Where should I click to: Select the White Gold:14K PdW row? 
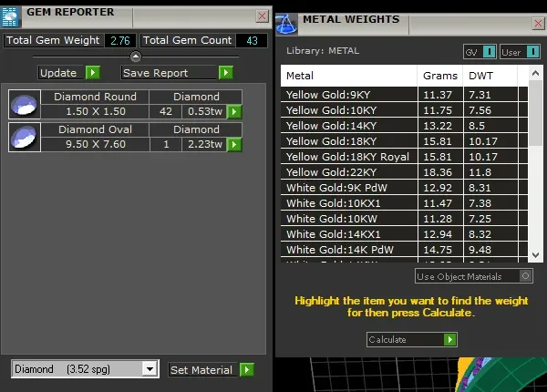pyautogui.click(x=404, y=250)
